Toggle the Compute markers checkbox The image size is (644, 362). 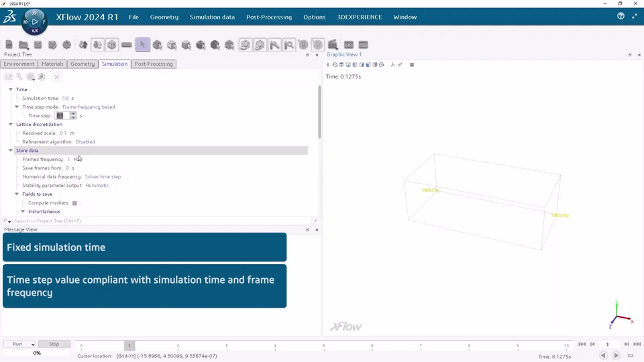(x=74, y=203)
